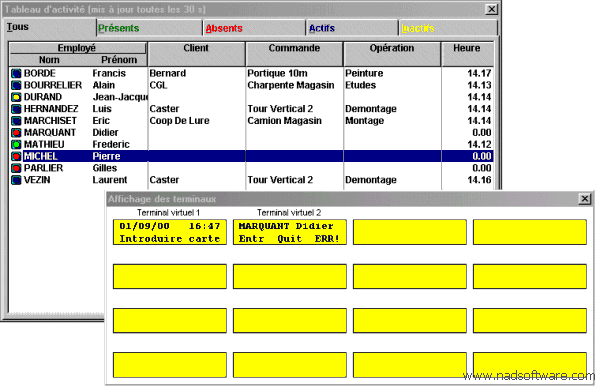Click the status icon next to BOURRELIER

pos(16,85)
